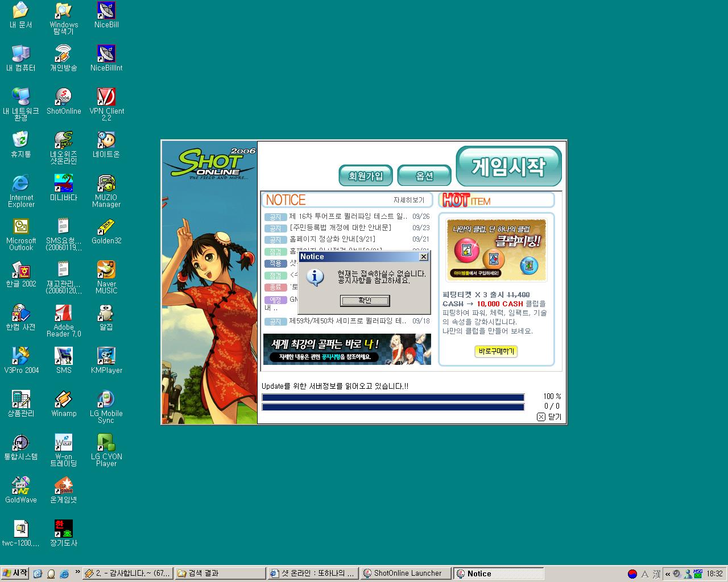
Task: Select the LG CYON Player desktop icon
Action: coord(106,450)
